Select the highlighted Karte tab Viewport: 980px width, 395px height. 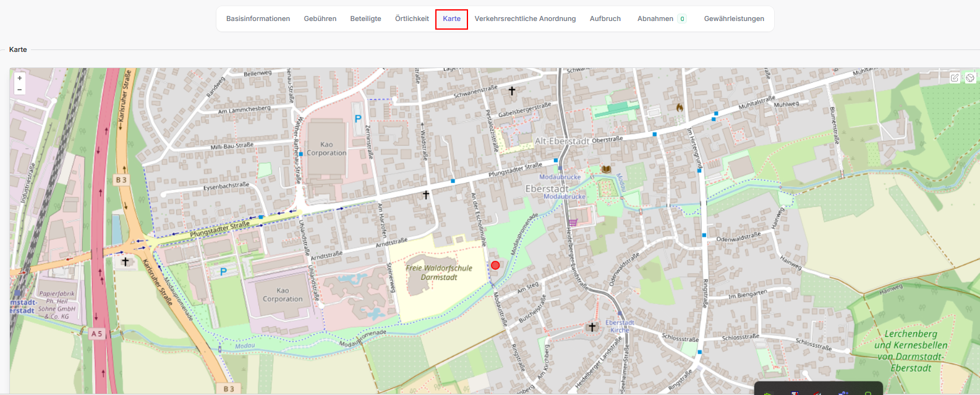tap(451, 19)
